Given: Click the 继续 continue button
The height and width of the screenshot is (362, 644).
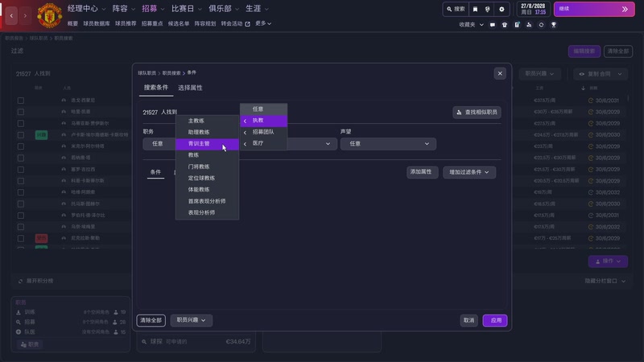Looking at the screenshot, I should click(594, 9).
